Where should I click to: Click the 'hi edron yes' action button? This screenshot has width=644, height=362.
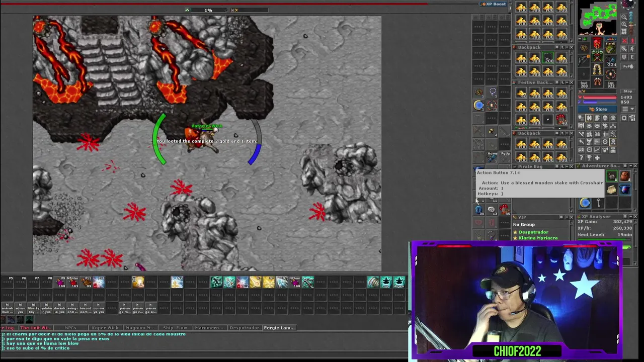(x=20, y=308)
